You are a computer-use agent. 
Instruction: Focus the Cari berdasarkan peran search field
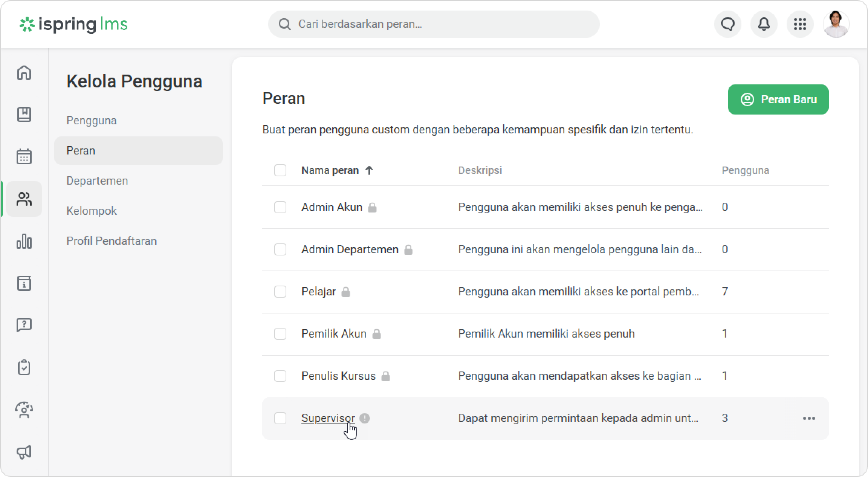(x=433, y=24)
